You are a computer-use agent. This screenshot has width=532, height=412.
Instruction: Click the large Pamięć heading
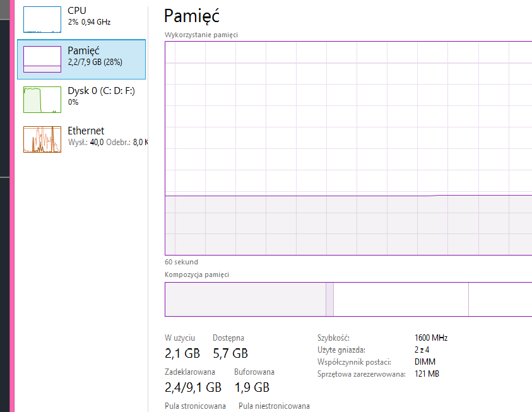pyautogui.click(x=192, y=16)
